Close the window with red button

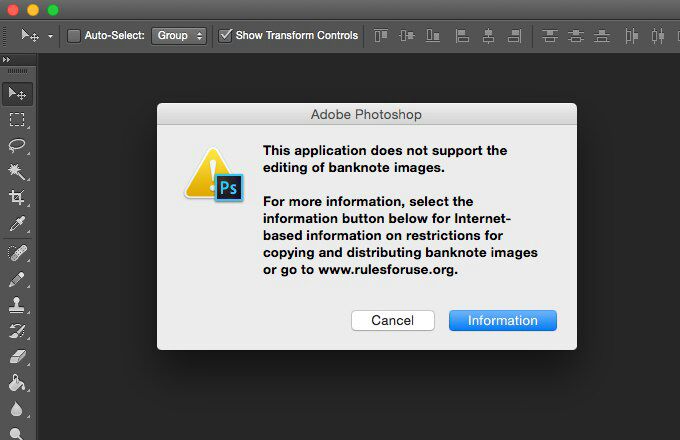pyautogui.click(x=13, y=10)
